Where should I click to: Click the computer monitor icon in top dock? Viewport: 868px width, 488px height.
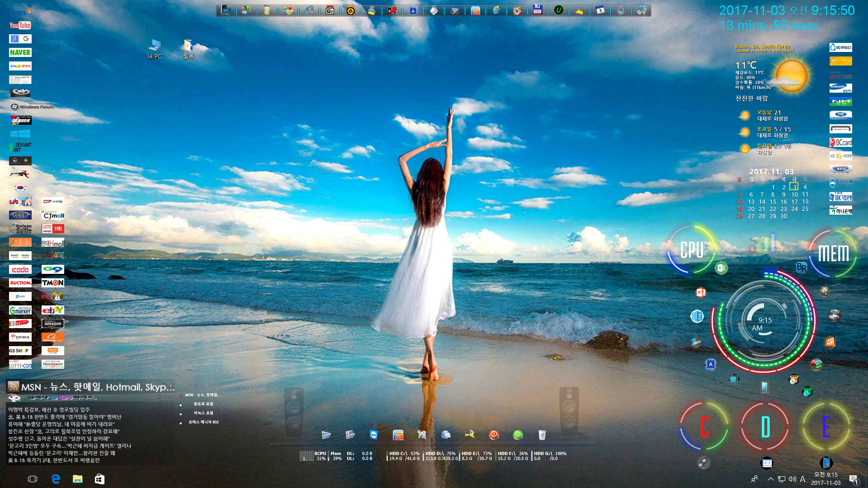point(226,10)
